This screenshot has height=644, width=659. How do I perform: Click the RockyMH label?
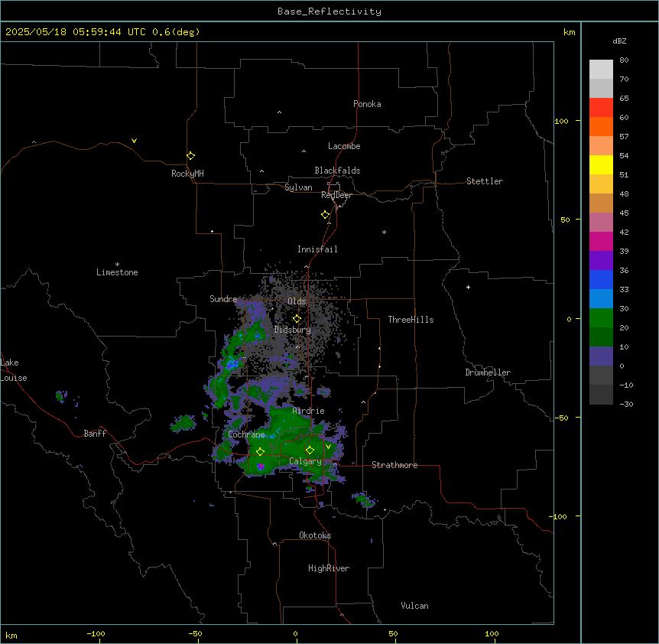point(187,174)
